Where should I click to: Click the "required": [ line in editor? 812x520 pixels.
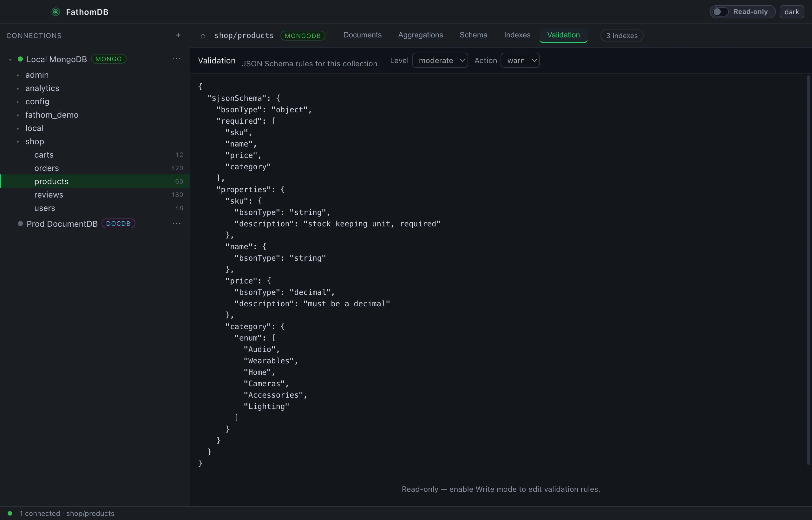[246, 121]
